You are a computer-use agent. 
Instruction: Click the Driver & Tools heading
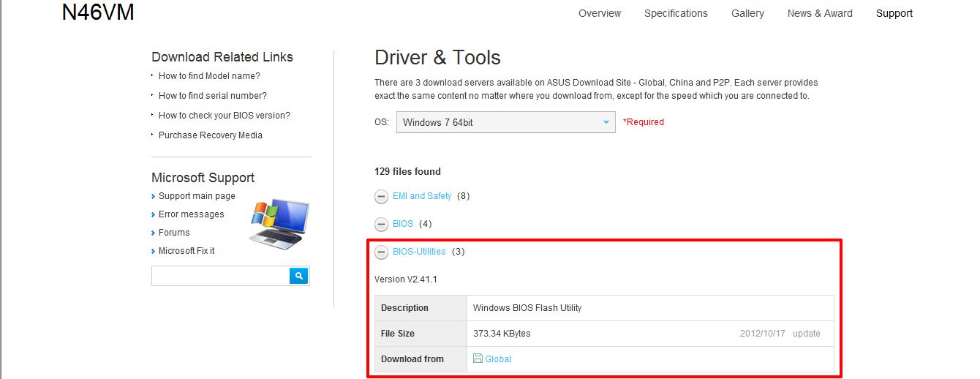[x=437, y=58]
